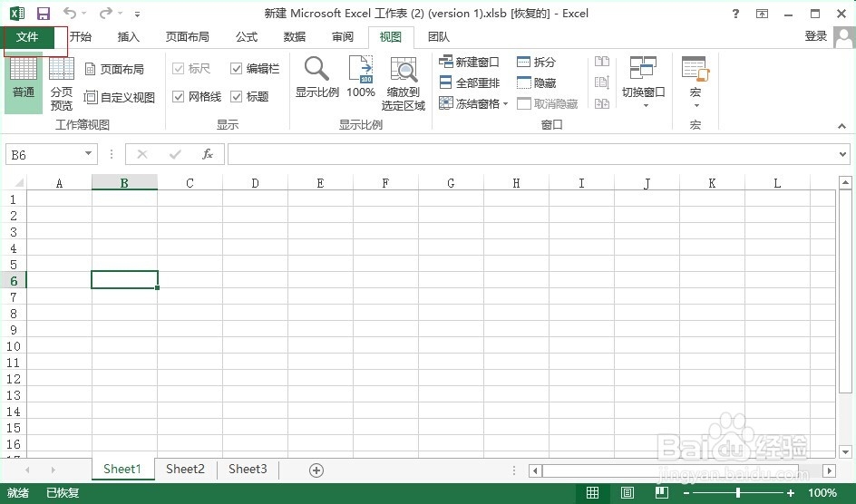The image size is (856, 504).
Task: Switch to the 公式 Formulas tab
Action: (x=247, y=36)
